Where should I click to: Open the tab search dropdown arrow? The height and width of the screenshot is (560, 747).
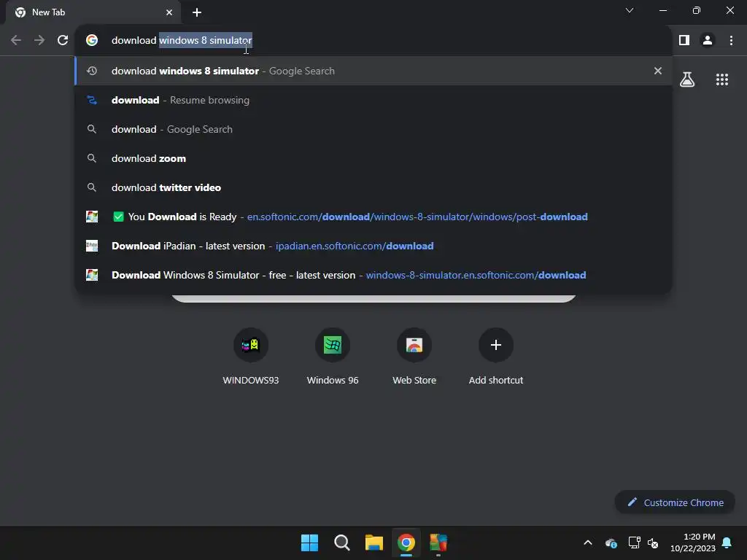coord(630,10)
